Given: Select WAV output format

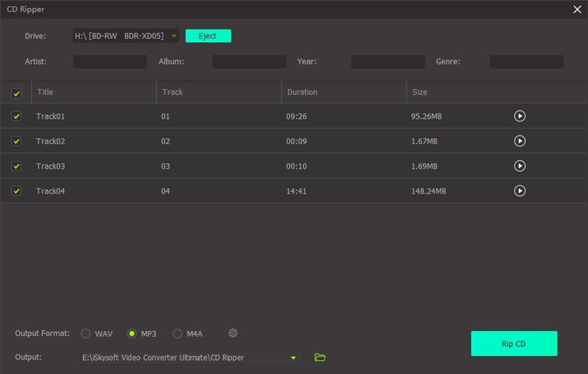Looking at the screenshot, I should point(86,334).
